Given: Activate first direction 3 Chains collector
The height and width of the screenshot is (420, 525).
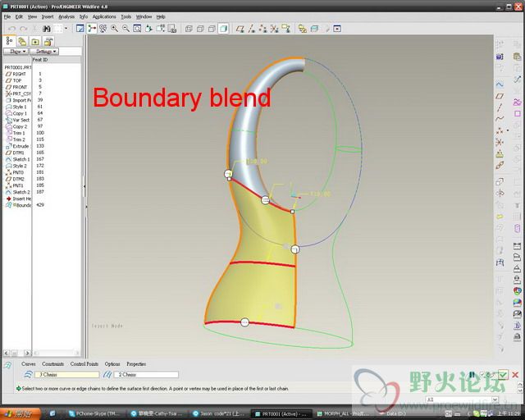Looking at the screenshot, I should [x=67, y=374].
